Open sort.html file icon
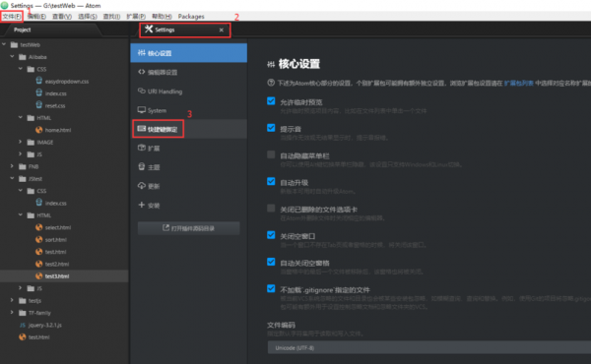Image resolution: width=591 pixels, height=364 pixels. (38, 239)
